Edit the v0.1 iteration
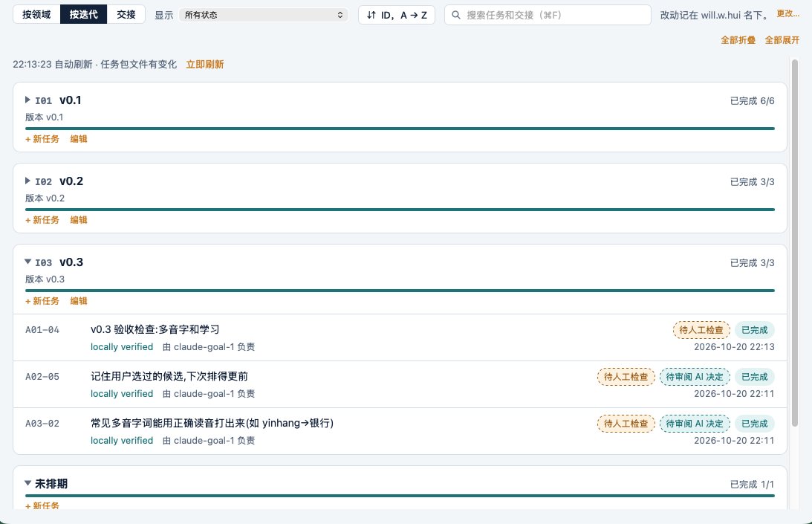The height and width of the screenshot is (524, 812). (79, 139)
